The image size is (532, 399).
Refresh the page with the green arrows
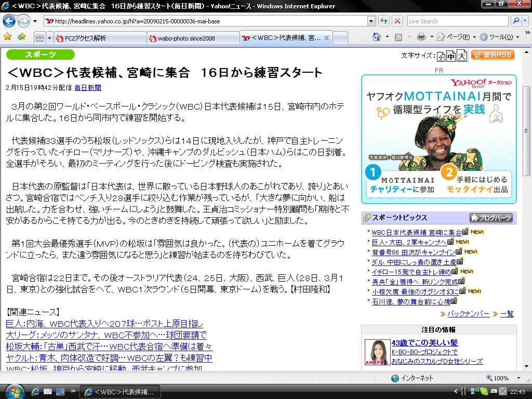pyautogui.click(x=384, y=21)
